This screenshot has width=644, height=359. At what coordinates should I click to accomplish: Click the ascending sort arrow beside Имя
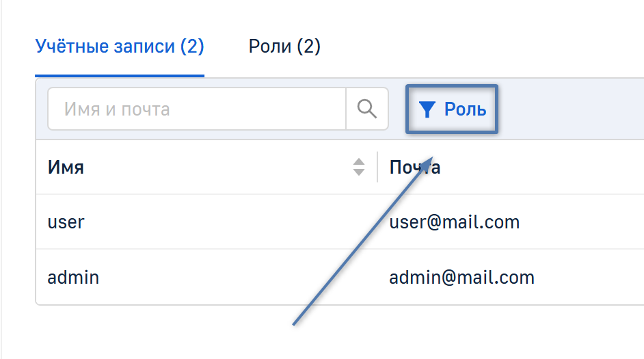359,162
